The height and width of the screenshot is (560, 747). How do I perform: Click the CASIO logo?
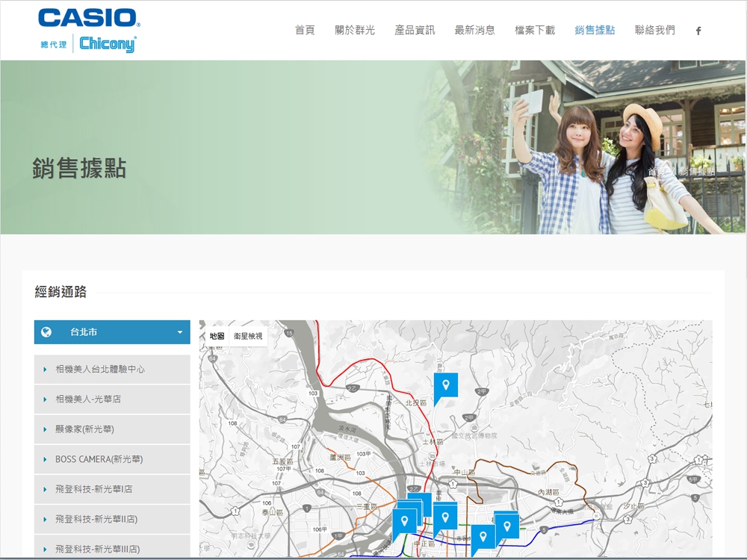(89, 18)
